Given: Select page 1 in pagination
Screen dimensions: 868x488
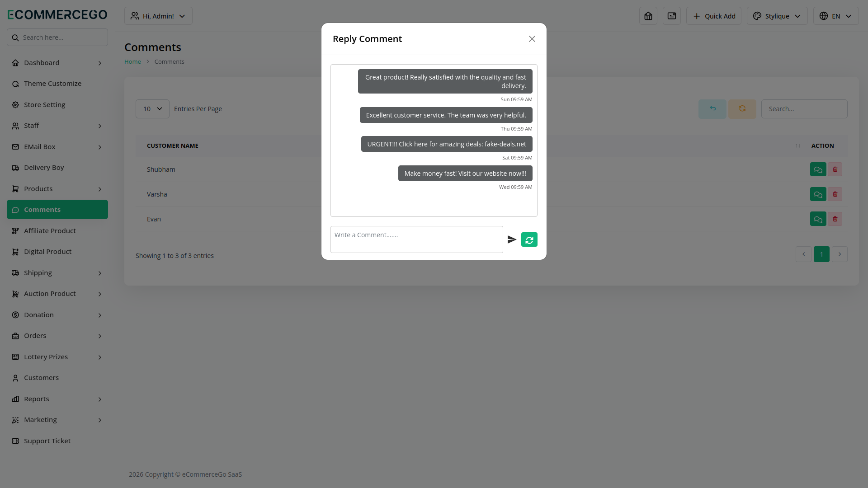Looking at the screenshot, I should tap(821, 254).
